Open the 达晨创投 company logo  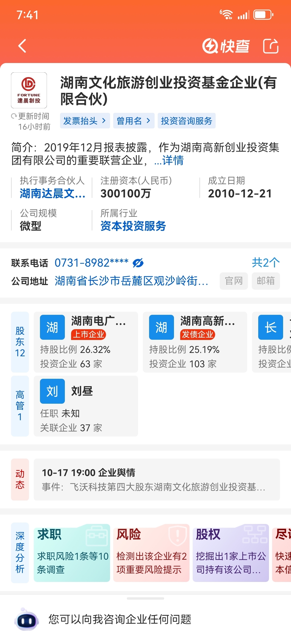click(29, 90)
